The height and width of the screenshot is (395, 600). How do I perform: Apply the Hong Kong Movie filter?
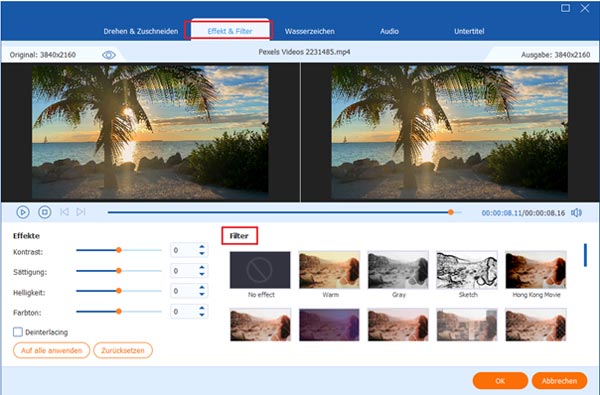point(536,270)
